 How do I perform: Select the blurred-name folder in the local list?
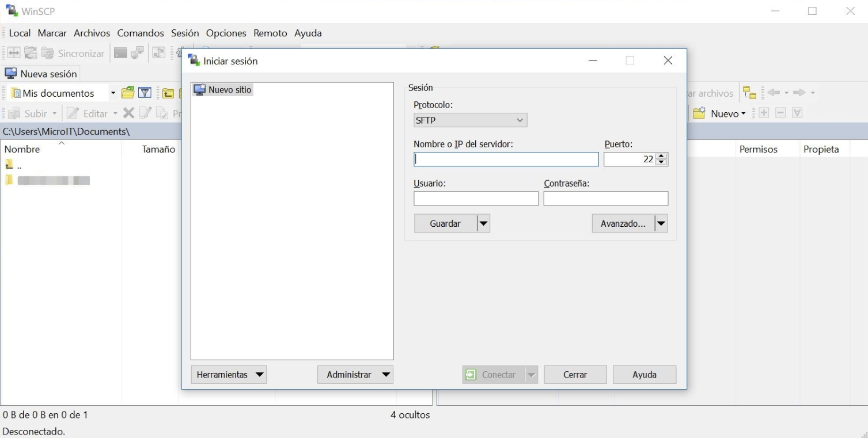coord(48,181)
